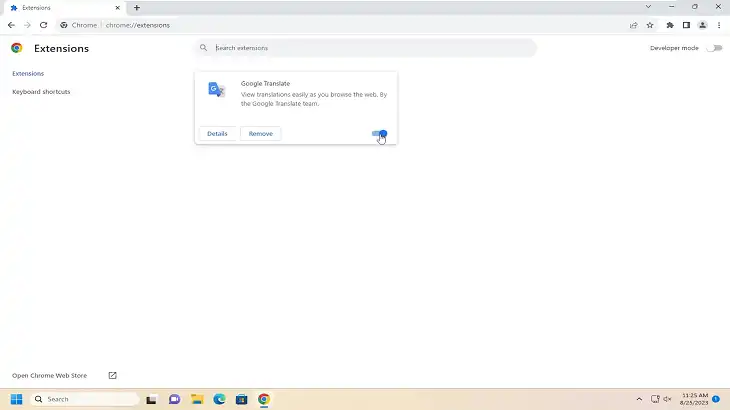Open Chrome Web Store link
The image size is (730, 410).
point(49,375)
